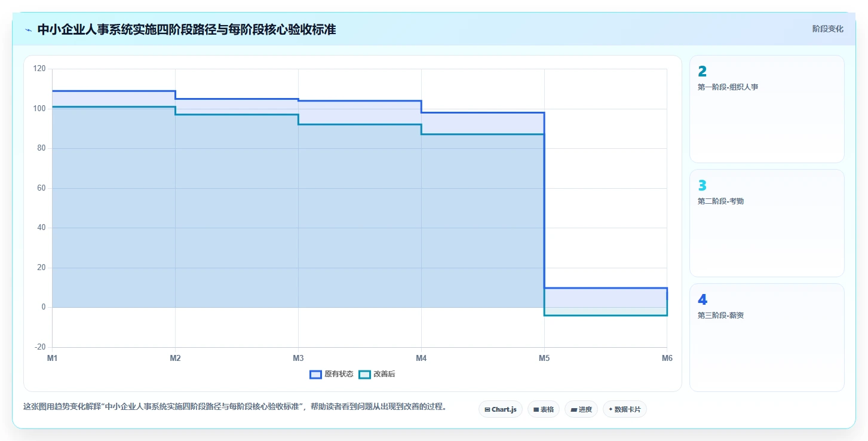Click the M1 x-axis label
The image size is (868, 441).
(52, 358)
